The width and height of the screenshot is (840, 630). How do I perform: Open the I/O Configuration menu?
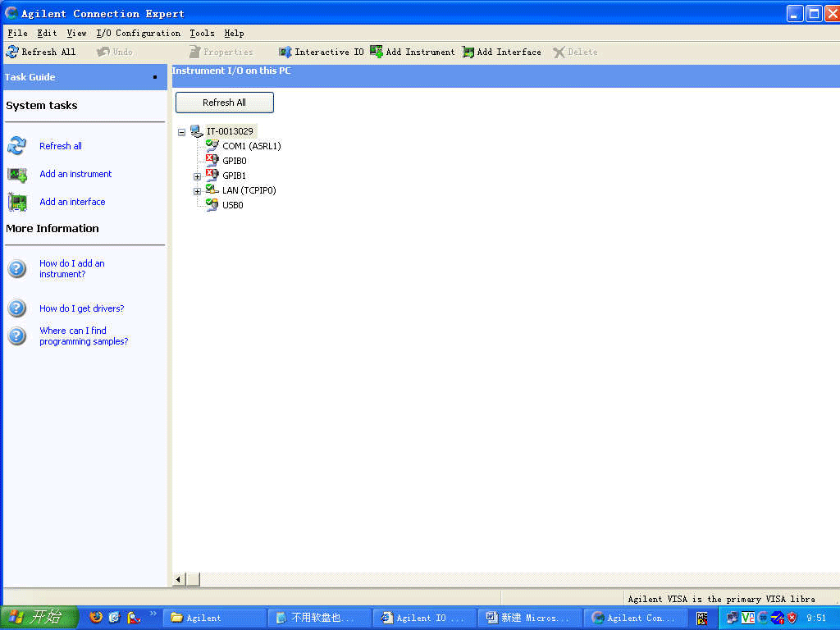click(138, 33)
